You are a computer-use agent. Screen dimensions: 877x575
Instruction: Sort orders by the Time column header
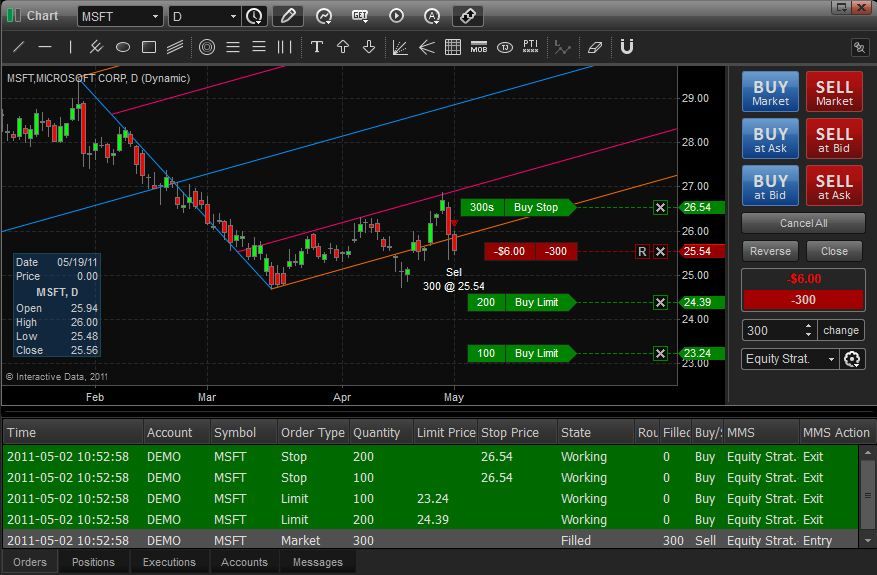point(73,432)
